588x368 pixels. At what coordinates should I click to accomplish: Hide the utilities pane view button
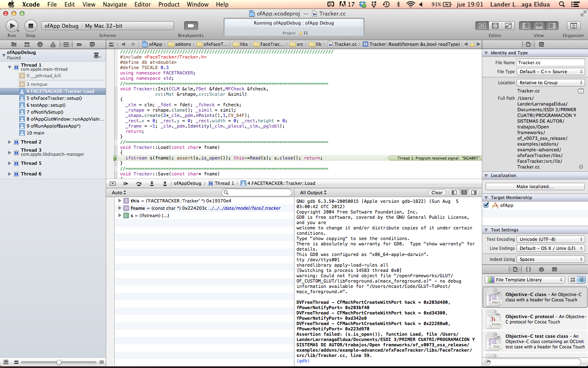[552, 26]
